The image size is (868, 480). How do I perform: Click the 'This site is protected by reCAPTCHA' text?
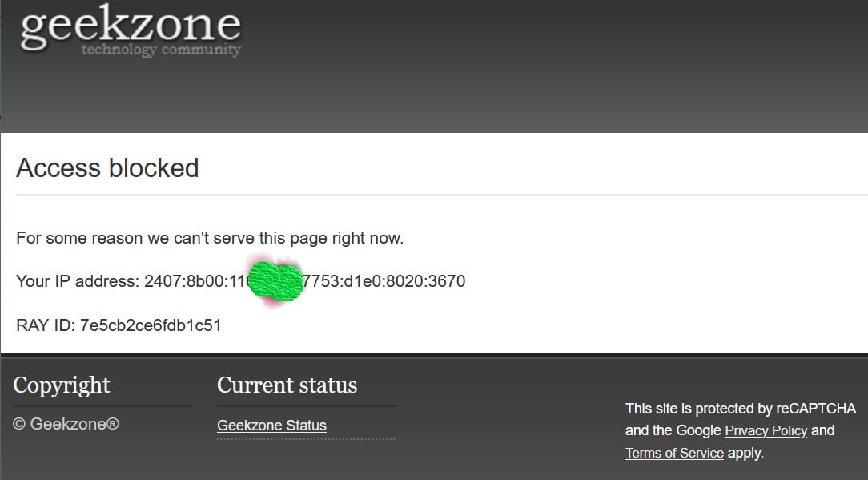(x=741, y=409)
